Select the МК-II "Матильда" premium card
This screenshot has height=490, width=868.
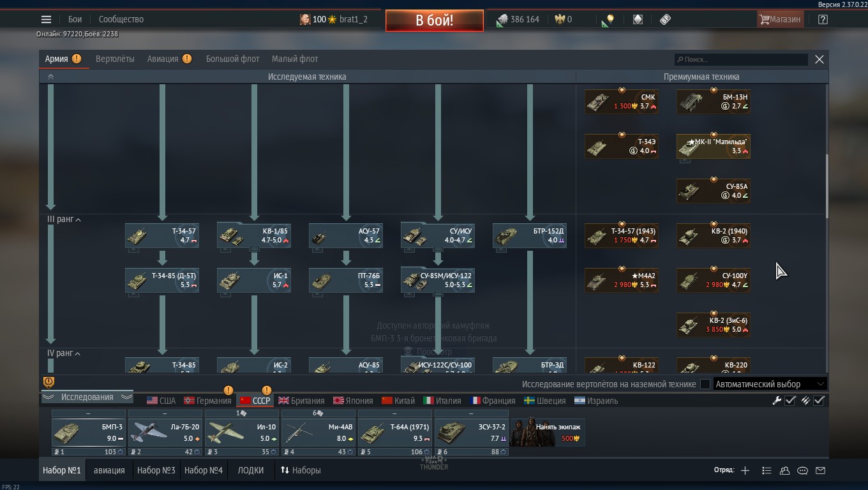[x=714, y=146]
